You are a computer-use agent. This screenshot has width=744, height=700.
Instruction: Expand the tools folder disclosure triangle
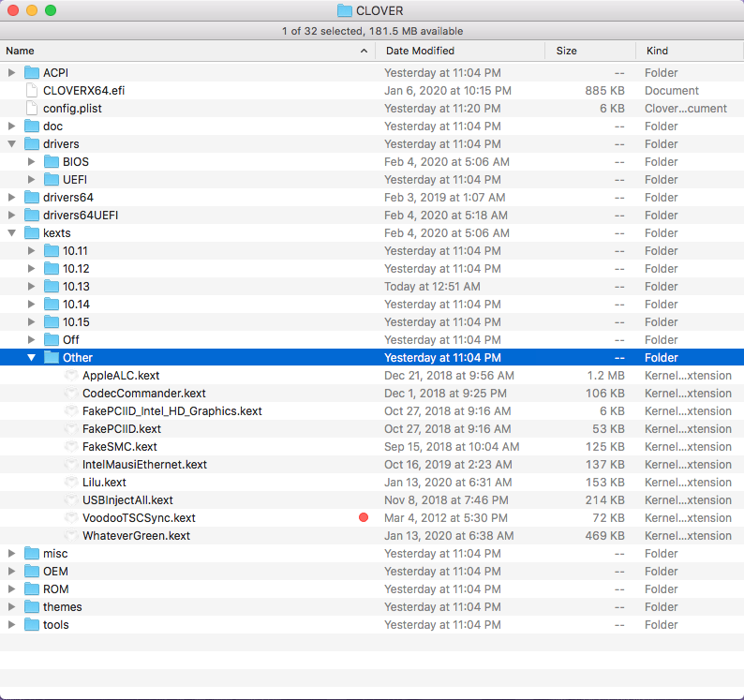click(x=12, y=624)
